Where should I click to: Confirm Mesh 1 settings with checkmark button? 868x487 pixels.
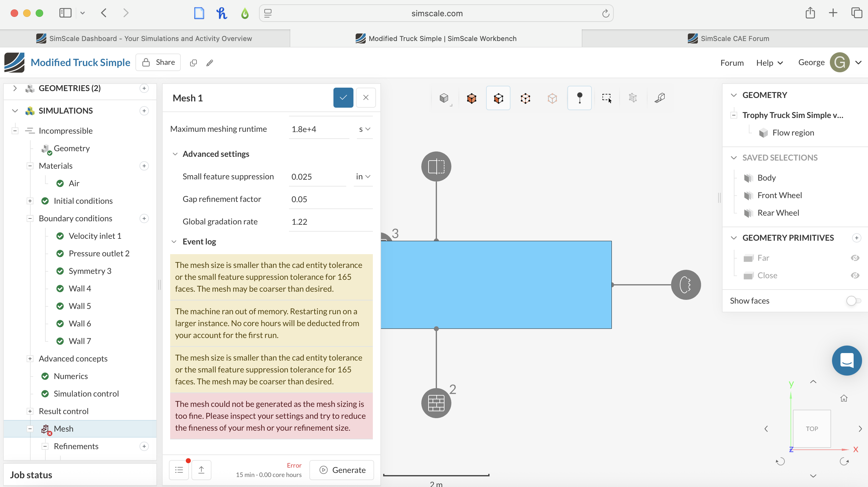tap(343, 98)
